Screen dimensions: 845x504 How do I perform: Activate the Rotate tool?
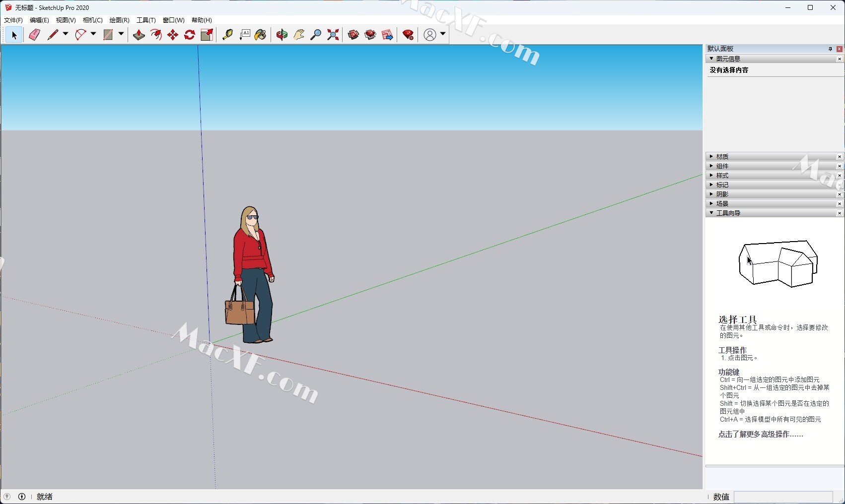click(x=190, y=35)
